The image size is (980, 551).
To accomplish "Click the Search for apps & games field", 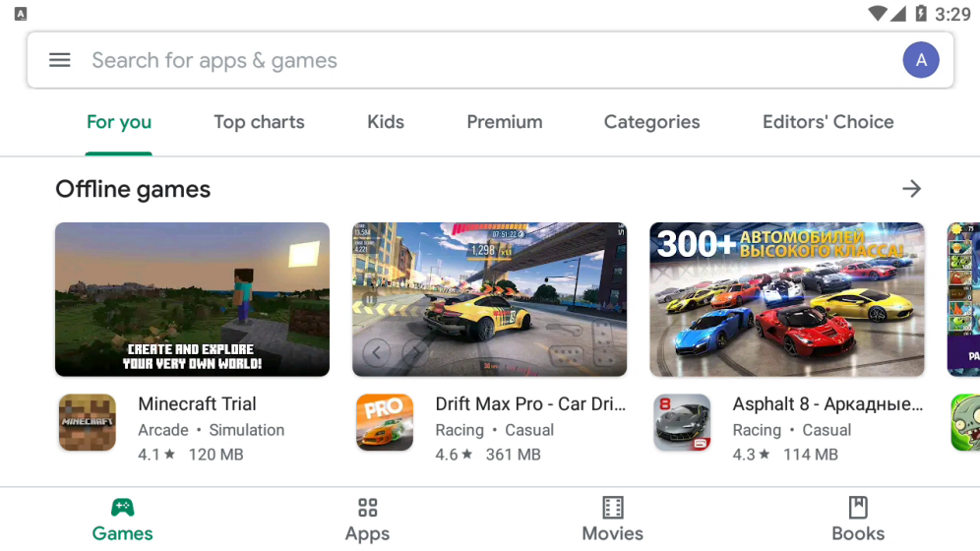I will coord(472,60).
